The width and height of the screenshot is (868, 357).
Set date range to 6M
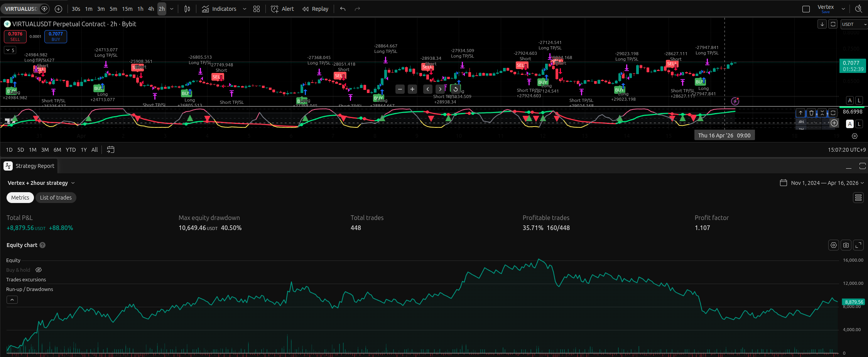(57, 150)
